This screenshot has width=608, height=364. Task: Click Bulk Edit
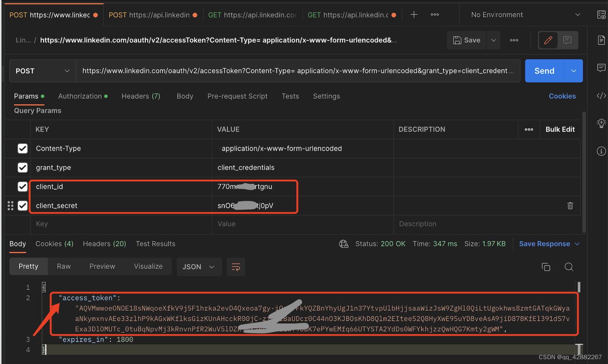click(560, 130)
